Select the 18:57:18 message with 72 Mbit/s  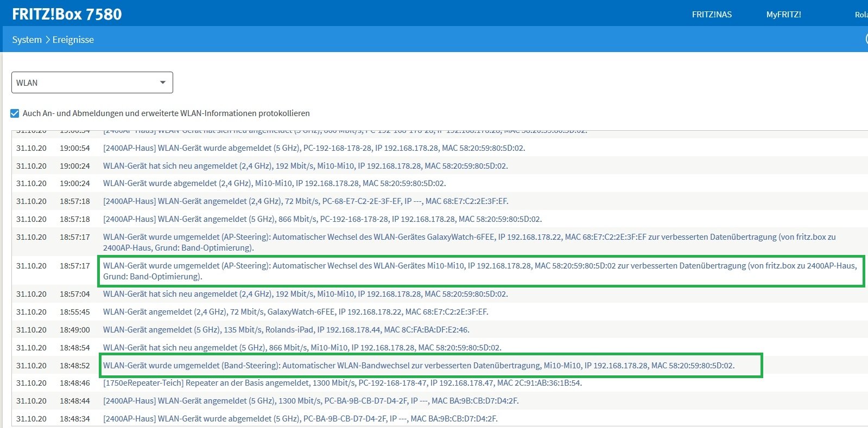pos(306,201)
